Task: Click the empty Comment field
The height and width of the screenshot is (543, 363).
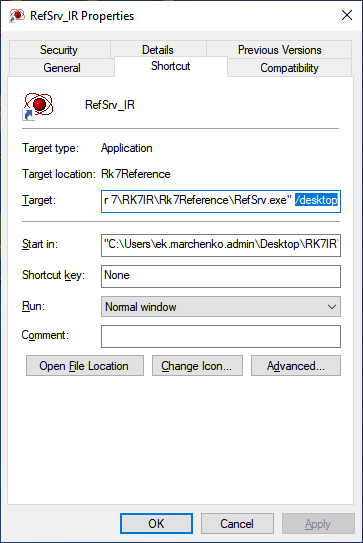Action: click(x=221, y=336)
